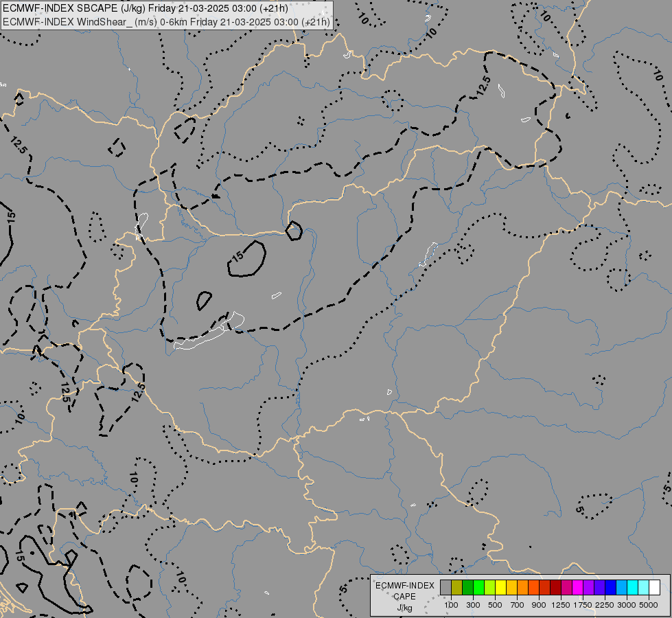The image size is (672, 618).
Task: Pick the cyan swatch after the 3000 tick
Action: coord(633,587)
